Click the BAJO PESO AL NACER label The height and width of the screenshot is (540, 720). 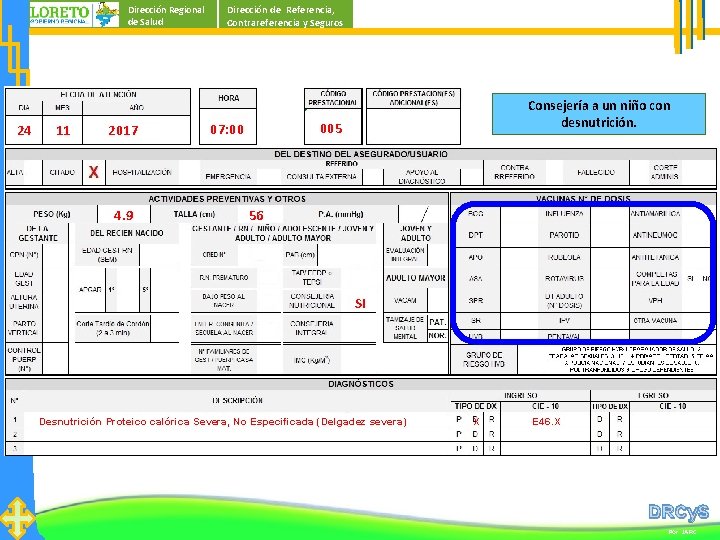[223, 301]
